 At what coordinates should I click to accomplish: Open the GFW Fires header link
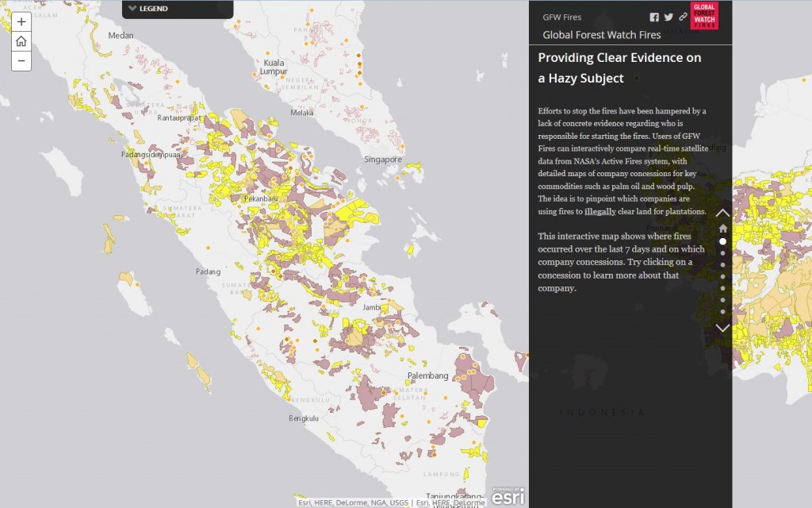pyautogui.click(x=561, y=17)
